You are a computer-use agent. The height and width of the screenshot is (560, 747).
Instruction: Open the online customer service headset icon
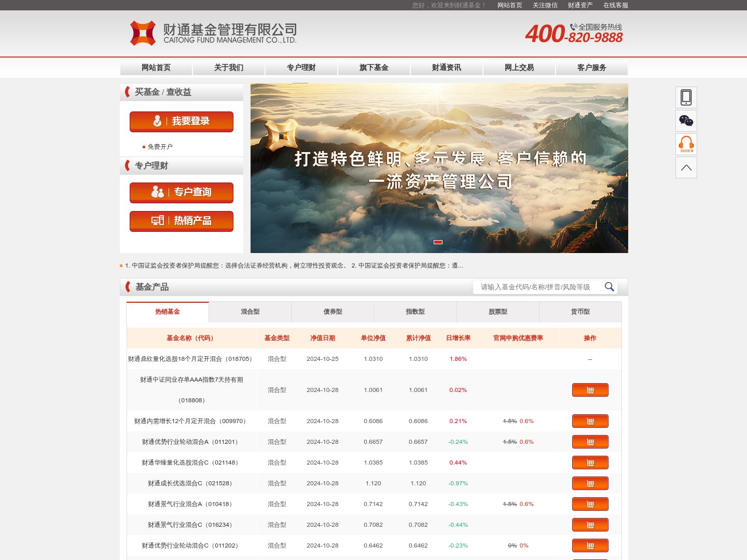[x=686, y=144]
